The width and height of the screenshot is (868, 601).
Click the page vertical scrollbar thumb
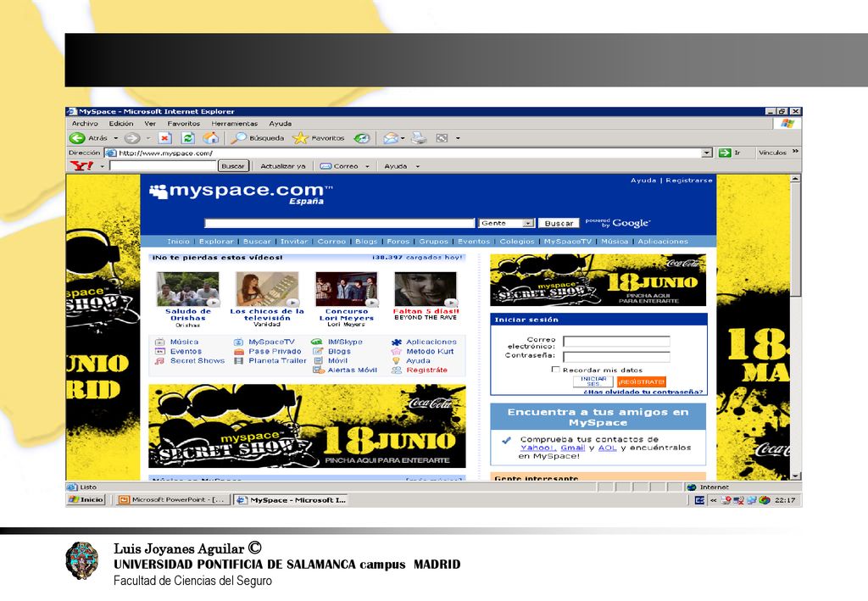[795, 239]
